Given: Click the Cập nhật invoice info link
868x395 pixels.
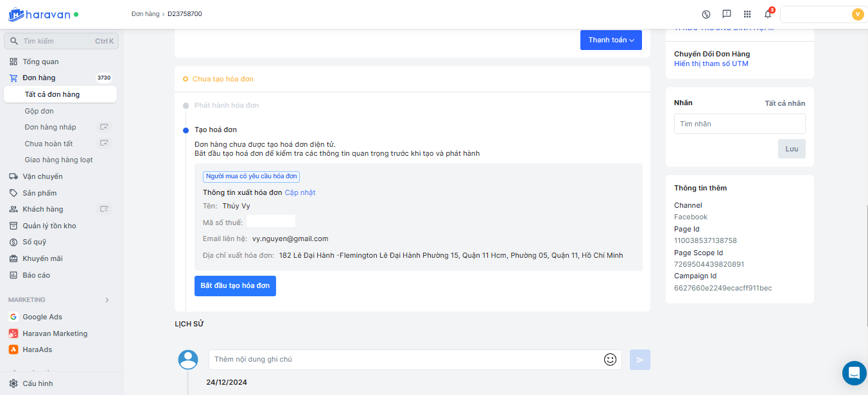Looking at the screenshot, I should [x=300, y=192].
